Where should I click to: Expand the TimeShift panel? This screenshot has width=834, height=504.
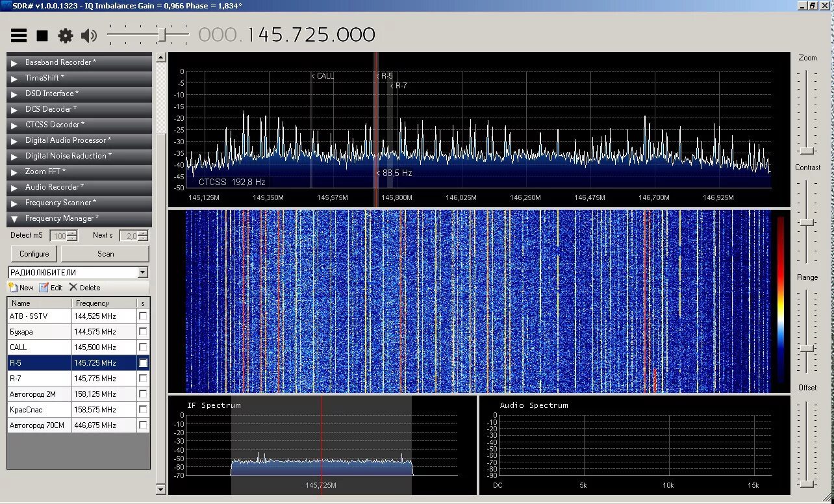[x=79, y=78]
